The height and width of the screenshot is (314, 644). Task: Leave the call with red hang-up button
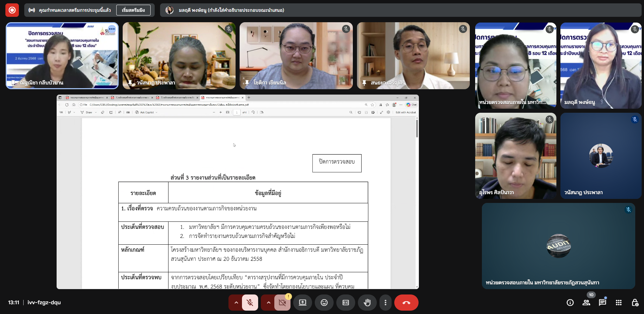coord(406,303)
